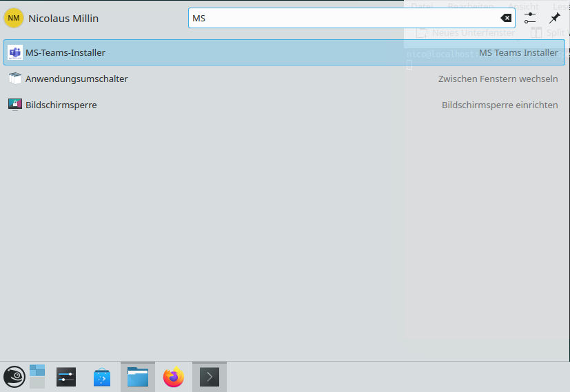The height and width of the screenshot is (392, 570).
Task: Switch to the Konsole terminal task
Action: pyautogui.click(x=210, y=377)
